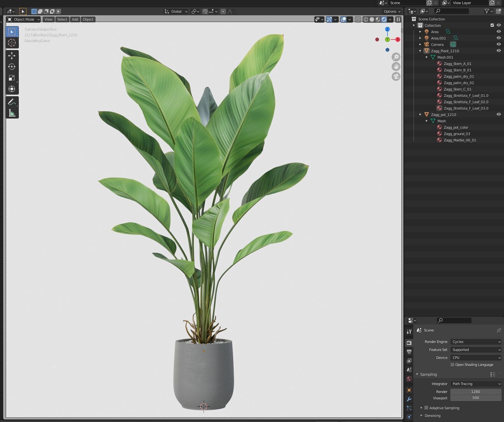This screenshot has width=504, height=422.
Task: Switch to wireframe viewport shading
Action: pyautogui.click(x=366, y=19)
